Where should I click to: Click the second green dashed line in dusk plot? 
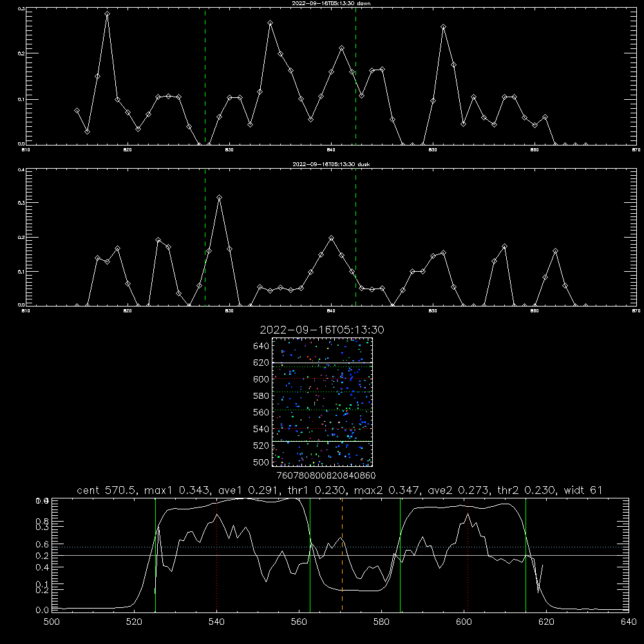tap(355, 237)
